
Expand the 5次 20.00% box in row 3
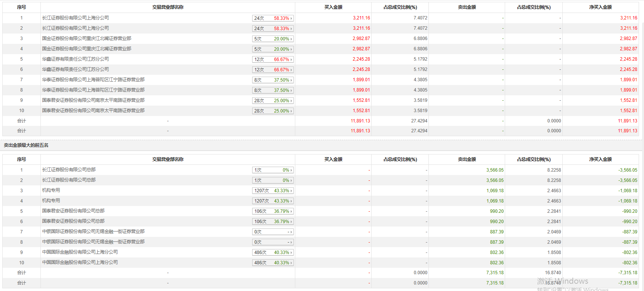273,39
